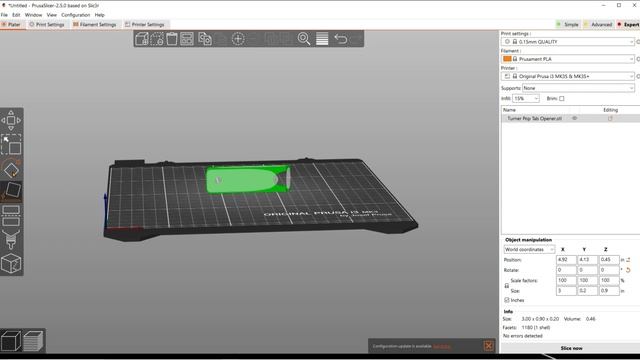Open Printer Original Prusa i3 MK3S dropdown
The width and height of the screenshot is (640, 360).
[x=568, y=76]
